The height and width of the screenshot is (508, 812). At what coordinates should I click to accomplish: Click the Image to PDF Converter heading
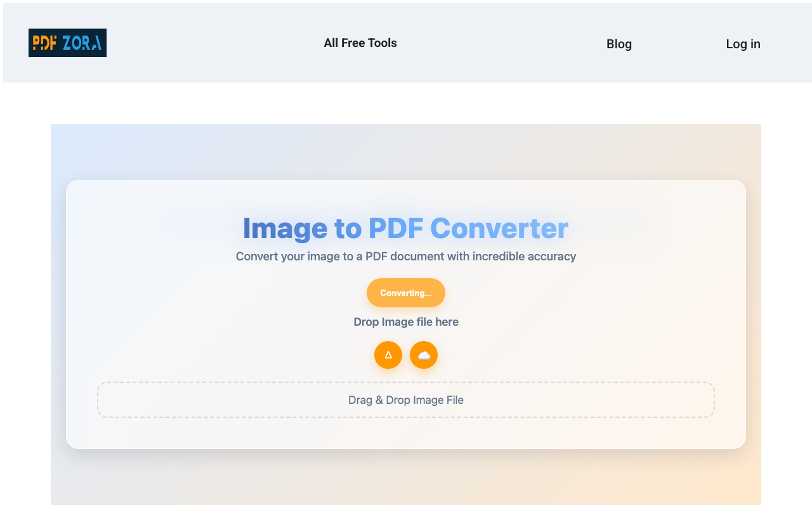click(405, 229)
